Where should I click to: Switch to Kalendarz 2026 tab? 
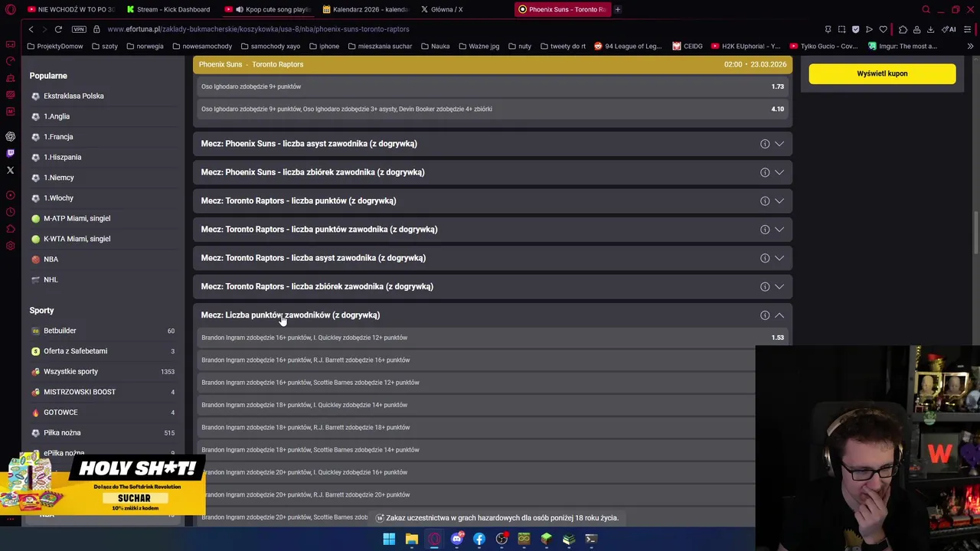pos(366,9)
